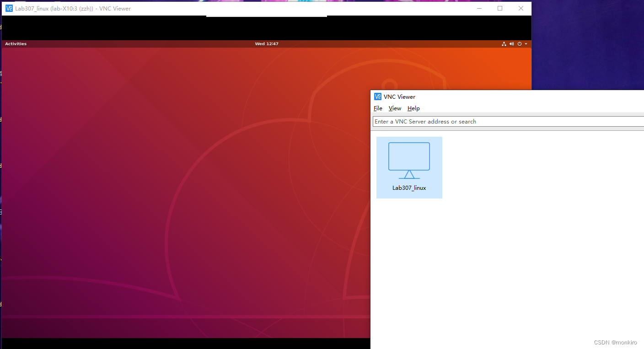
Task: Open the Help menu in VNC Viewer
Action: pyautogui.click(x=413, y=108)
